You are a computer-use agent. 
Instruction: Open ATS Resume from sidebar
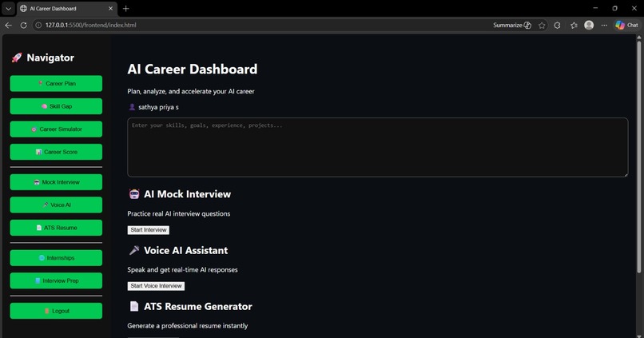point(56,228)
